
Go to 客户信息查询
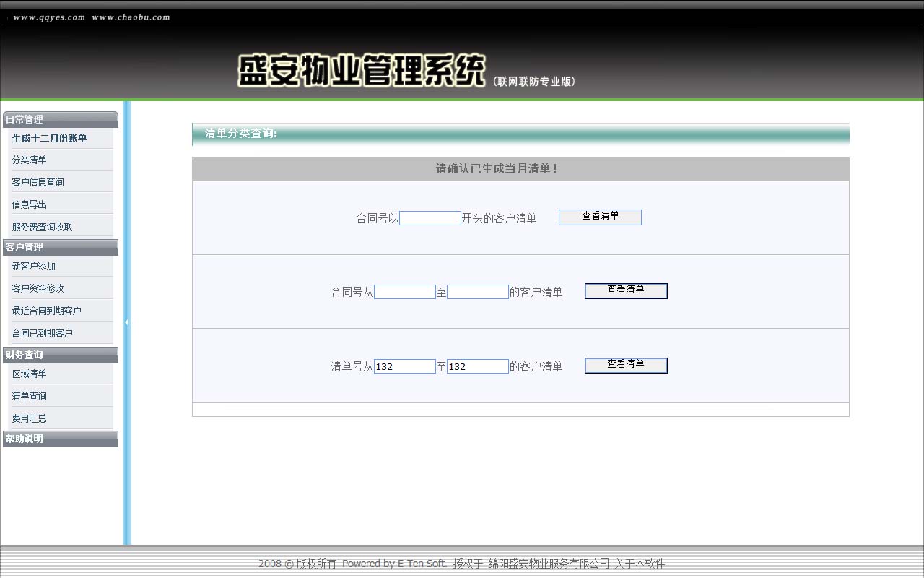38,182
